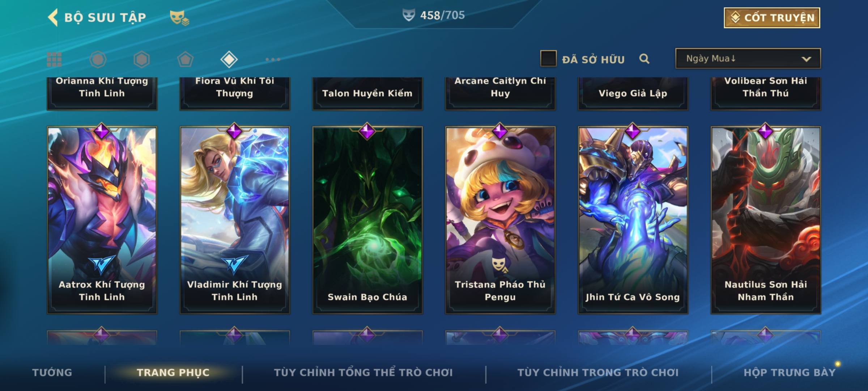
Task: Click the search magnifier icon
Action: [x=644, y=59]
